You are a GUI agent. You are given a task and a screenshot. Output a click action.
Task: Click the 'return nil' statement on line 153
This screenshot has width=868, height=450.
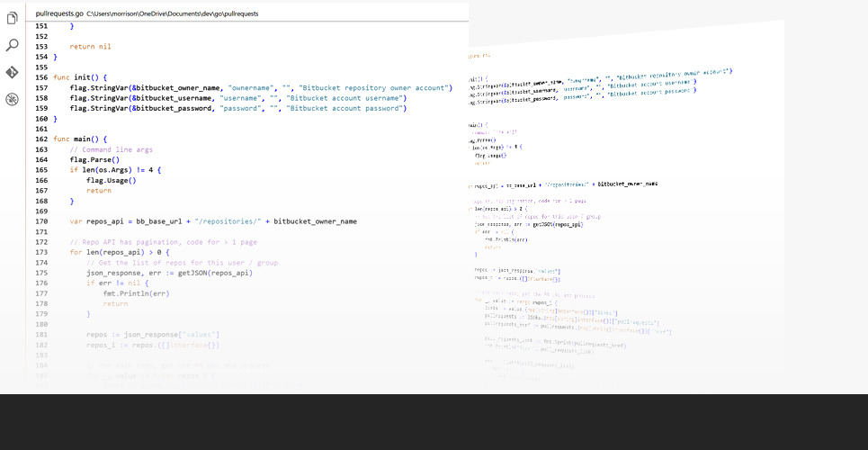91,46
